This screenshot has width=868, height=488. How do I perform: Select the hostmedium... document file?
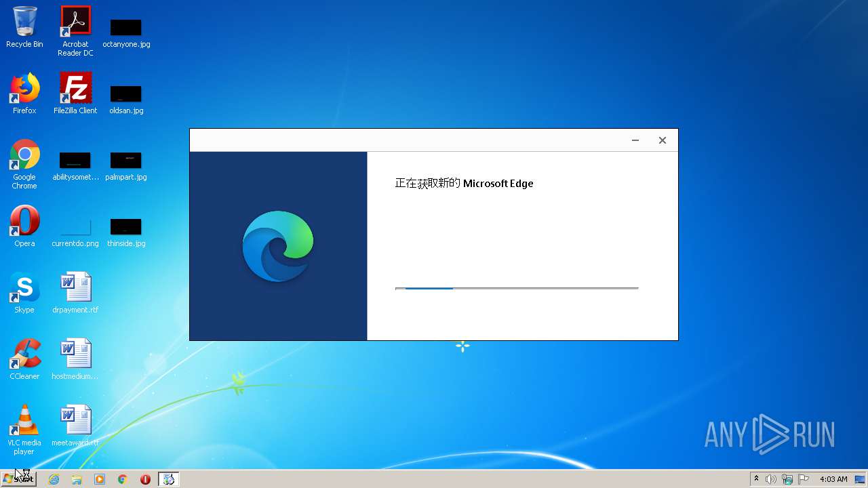coord(75,359)
